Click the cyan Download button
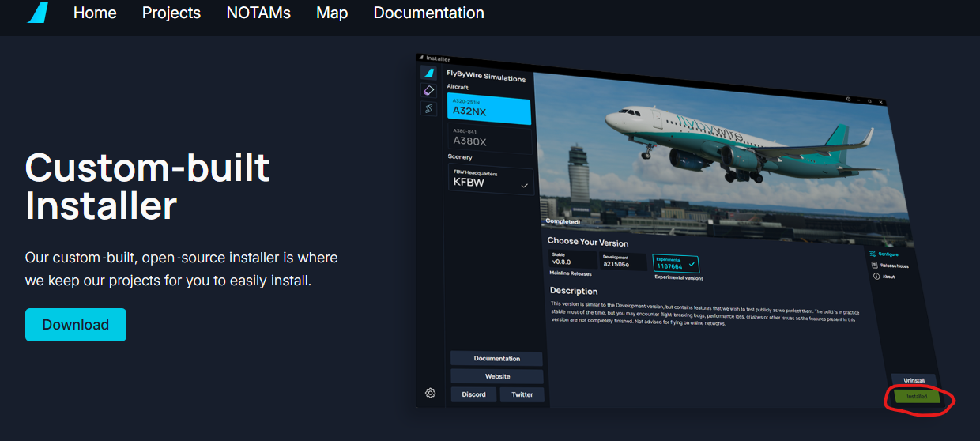Viewport: 980px width, 441px height. click(x=76, y=325)
